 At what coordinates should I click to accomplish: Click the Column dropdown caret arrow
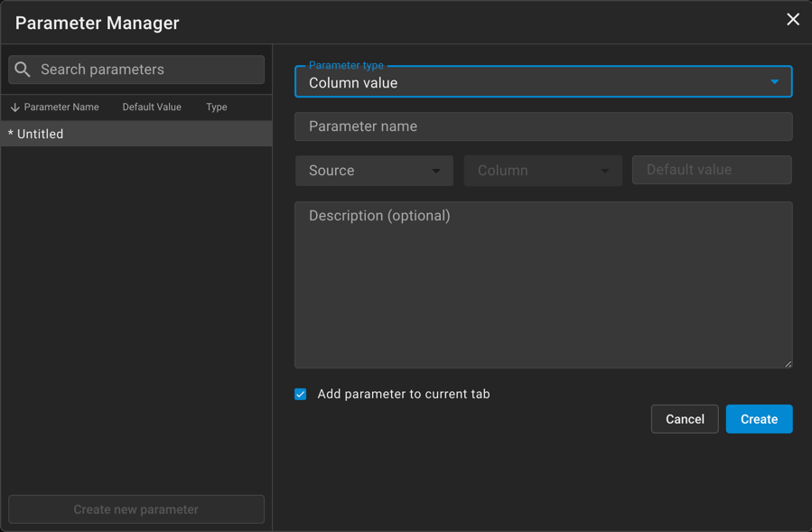(604, 171)
